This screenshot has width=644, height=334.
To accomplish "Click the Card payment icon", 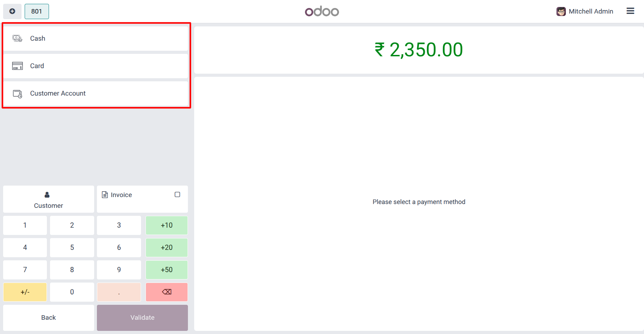I will pos(17,66).
